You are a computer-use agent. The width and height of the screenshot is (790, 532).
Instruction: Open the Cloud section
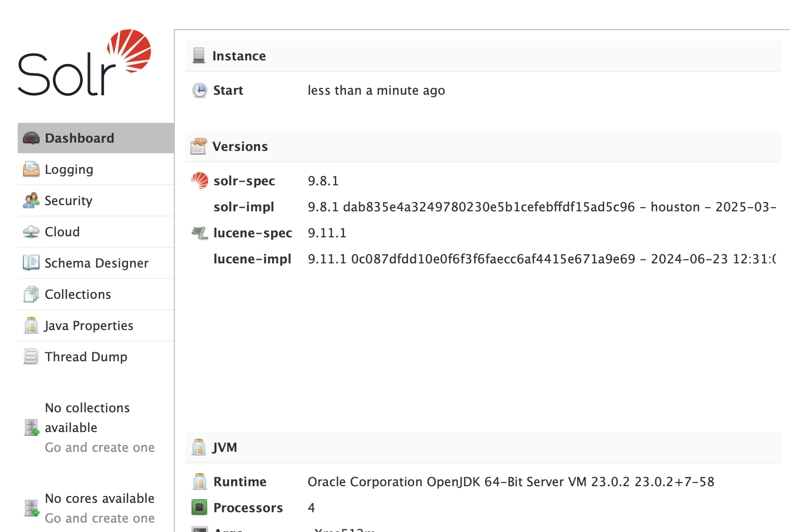pos(96,232)
